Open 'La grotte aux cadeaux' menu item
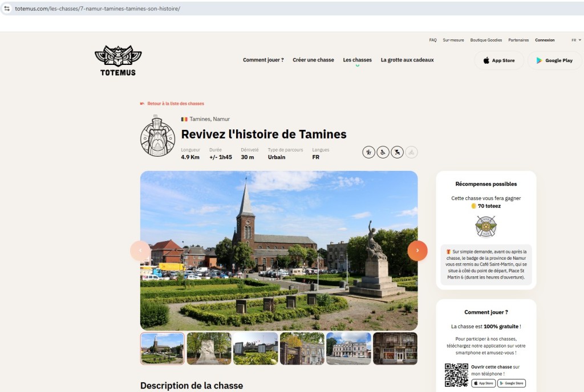584x392 pixels. pyautogui.click(x=407, y=60)
